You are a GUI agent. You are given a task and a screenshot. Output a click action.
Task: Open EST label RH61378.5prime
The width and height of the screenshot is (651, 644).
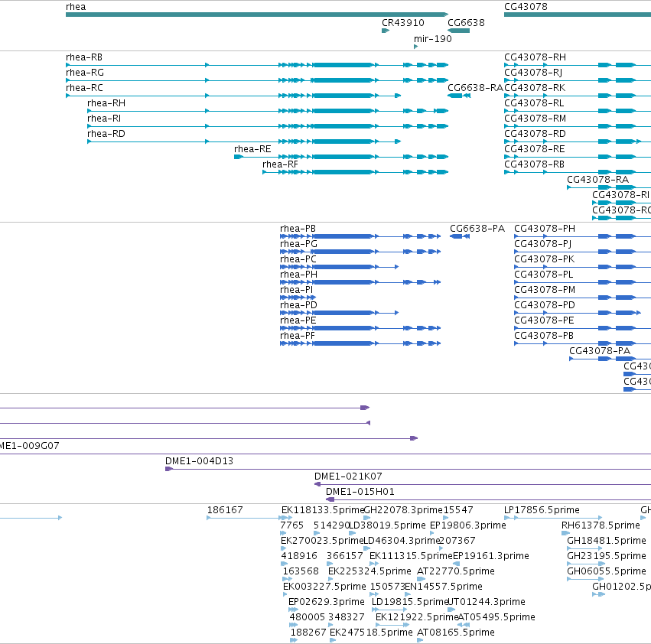(601, 525)
